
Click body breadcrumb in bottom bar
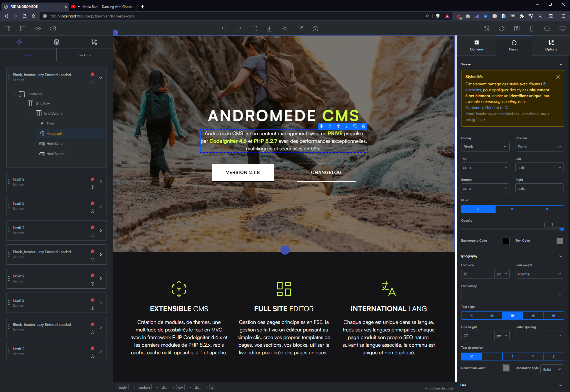(123, 387)
